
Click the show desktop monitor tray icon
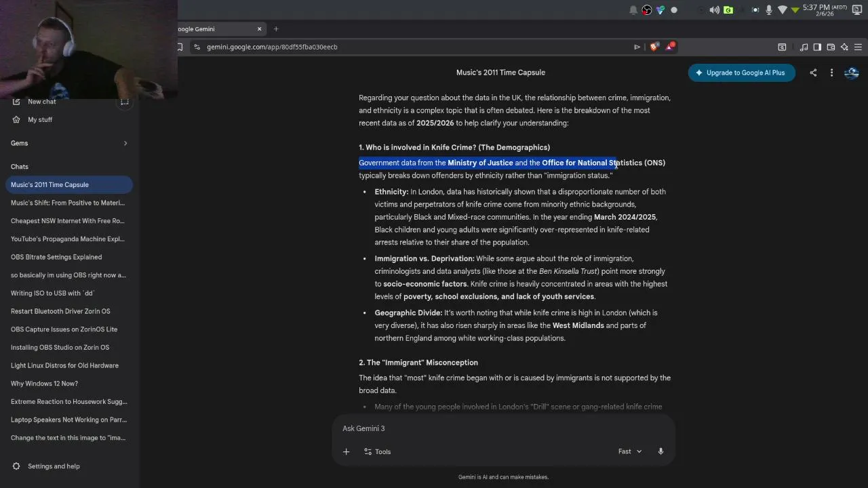[x=857, y=9]
